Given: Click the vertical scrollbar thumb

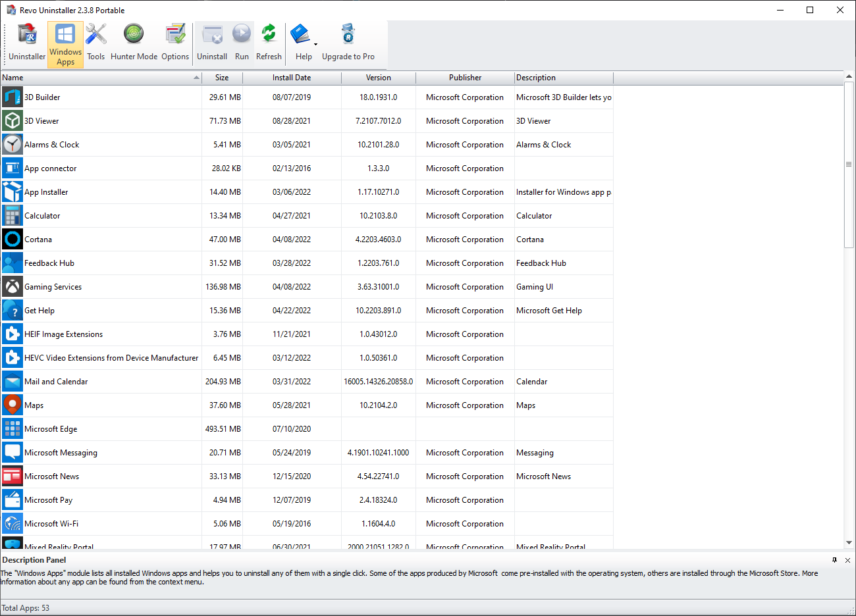Looking at the screenshot, I should click(849, 165).
